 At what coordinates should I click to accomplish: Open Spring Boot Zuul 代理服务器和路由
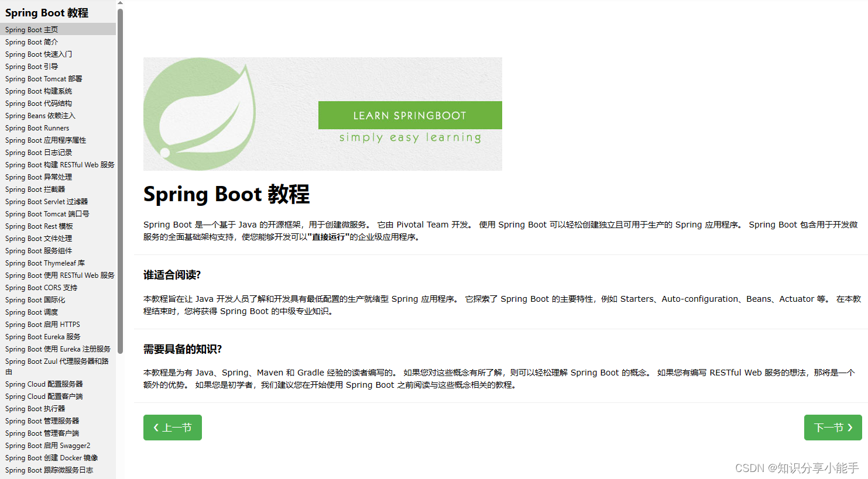57,366
